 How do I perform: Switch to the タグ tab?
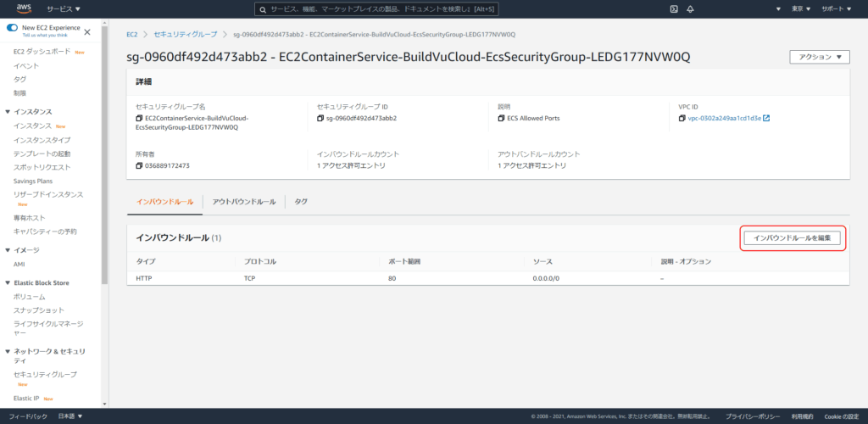click(301, 202)
